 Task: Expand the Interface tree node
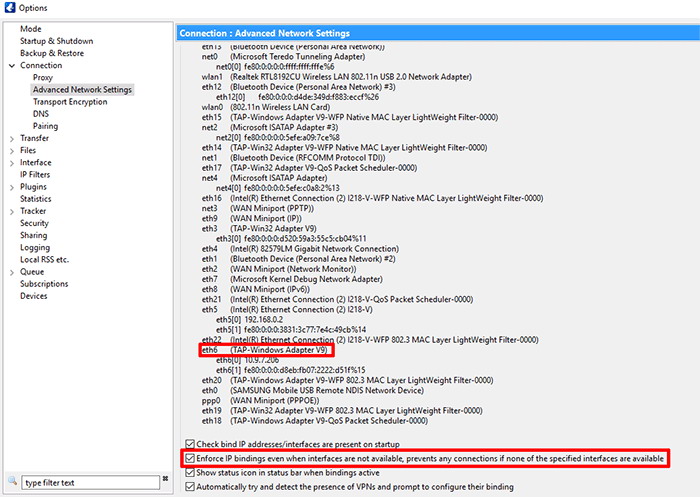12,163
